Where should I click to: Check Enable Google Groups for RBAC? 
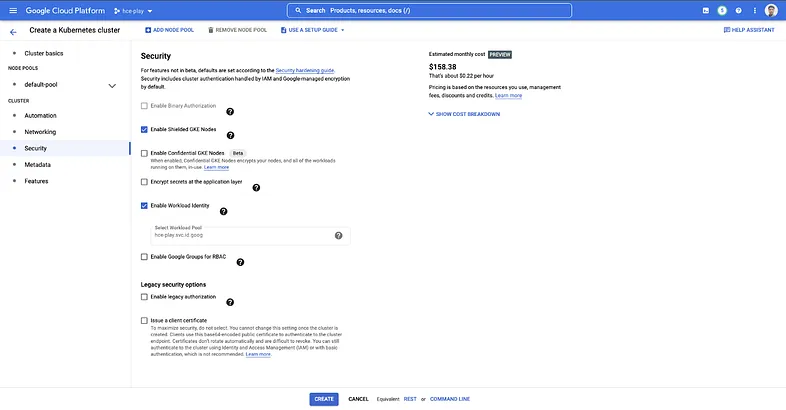(x=144, y=257)
